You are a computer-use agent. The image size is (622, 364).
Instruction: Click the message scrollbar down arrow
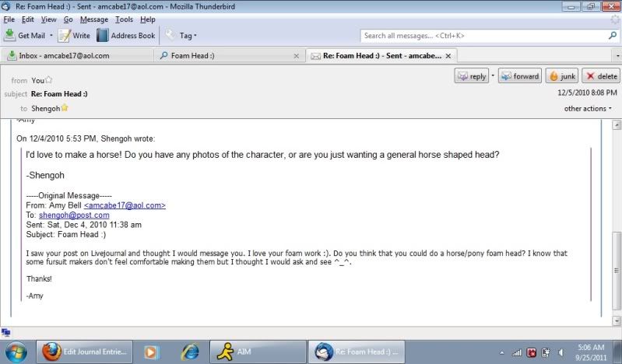pyautogui.click(x=617, y=320)
